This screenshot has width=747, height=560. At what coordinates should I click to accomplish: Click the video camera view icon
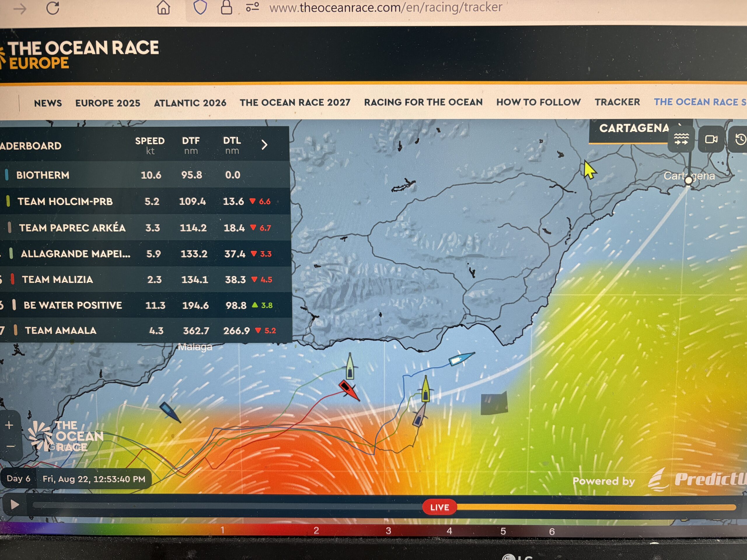711,139
